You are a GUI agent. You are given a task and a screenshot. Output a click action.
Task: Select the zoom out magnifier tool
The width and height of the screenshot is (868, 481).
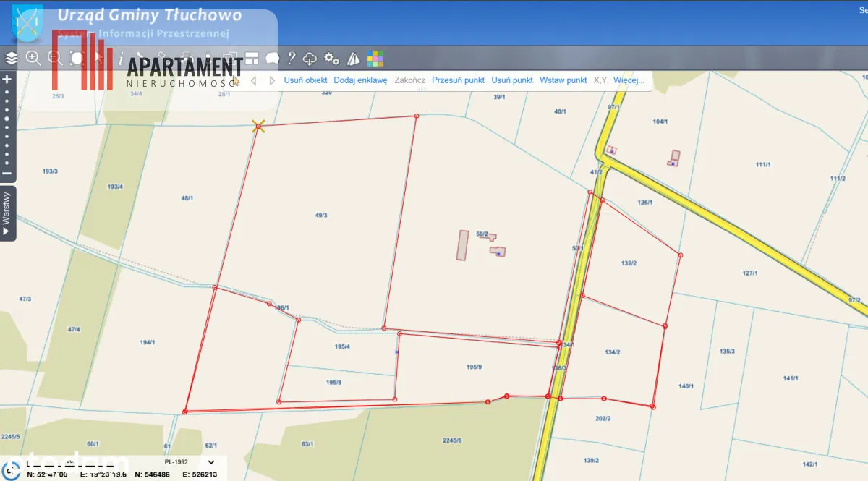(55, 58)
